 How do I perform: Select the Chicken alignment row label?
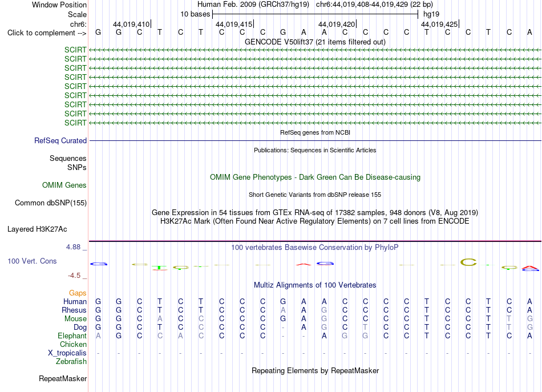coord(73,344)
